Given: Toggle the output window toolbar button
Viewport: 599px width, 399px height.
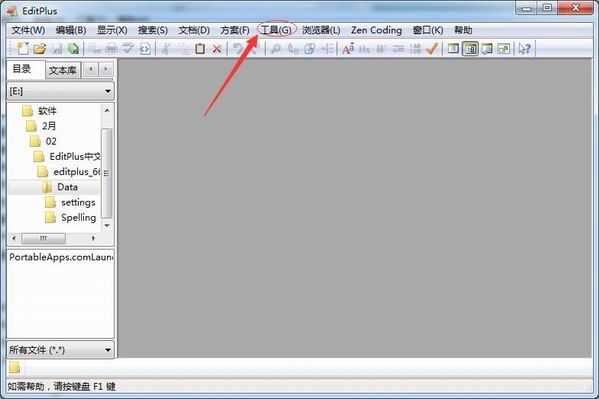Looking at the screenshot, I should [487, 49].
